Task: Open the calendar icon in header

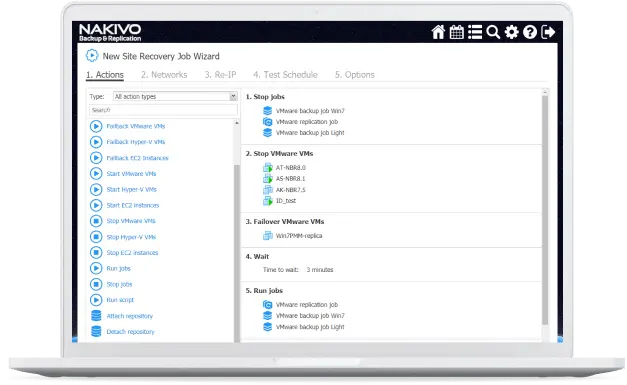Action: coord(456,32)
